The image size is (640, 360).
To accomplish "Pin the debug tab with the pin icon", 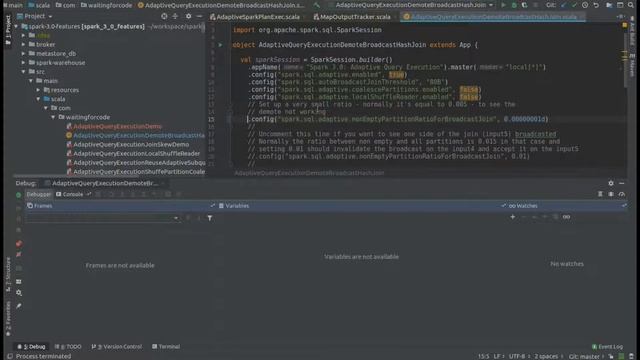I will click(19, 306).
